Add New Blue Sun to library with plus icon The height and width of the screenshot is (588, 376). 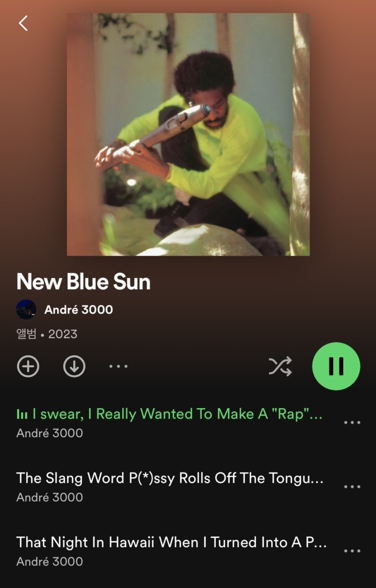[28, 366]
